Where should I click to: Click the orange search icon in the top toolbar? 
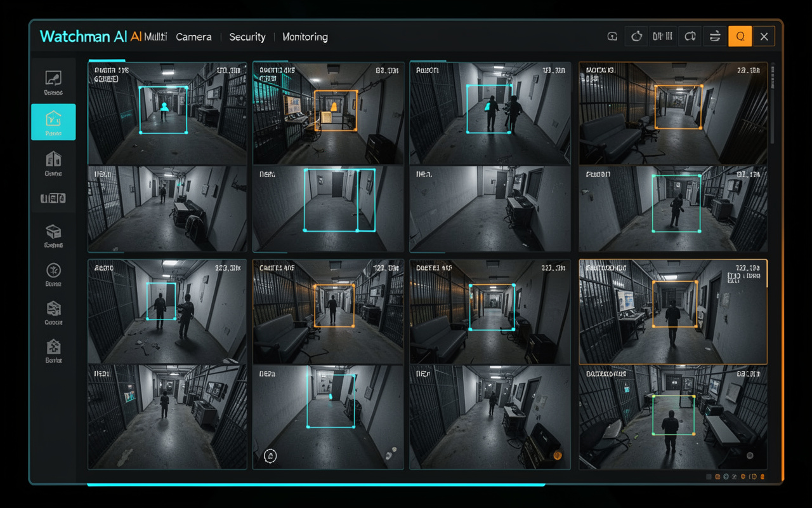coord(740,37)
